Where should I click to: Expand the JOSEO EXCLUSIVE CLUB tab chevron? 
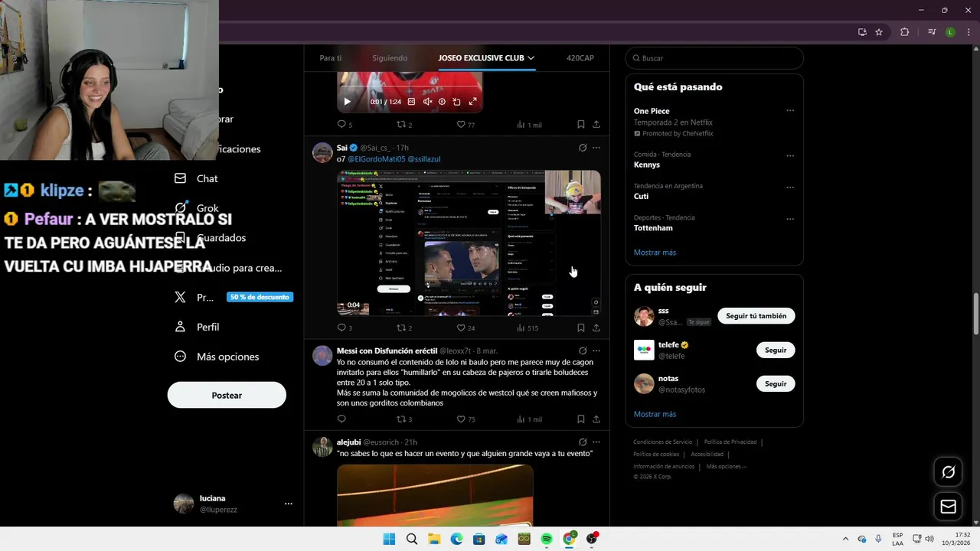pyautogui.click(x=531, y=58)
